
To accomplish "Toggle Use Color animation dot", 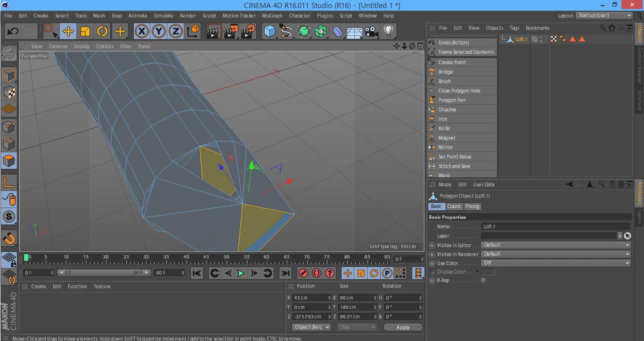I will point(432,263).
